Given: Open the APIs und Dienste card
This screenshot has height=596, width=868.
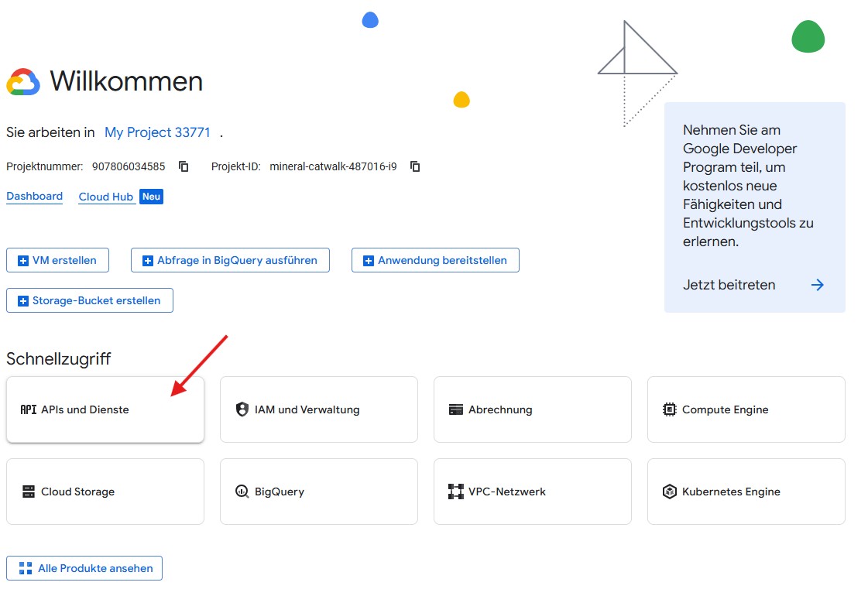Looking at the screenshot, I should pos(105,409).
